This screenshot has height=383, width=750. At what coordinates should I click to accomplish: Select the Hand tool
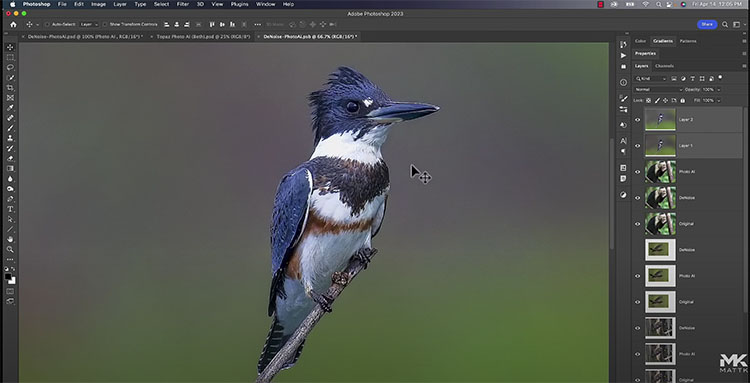pos(10,239)
